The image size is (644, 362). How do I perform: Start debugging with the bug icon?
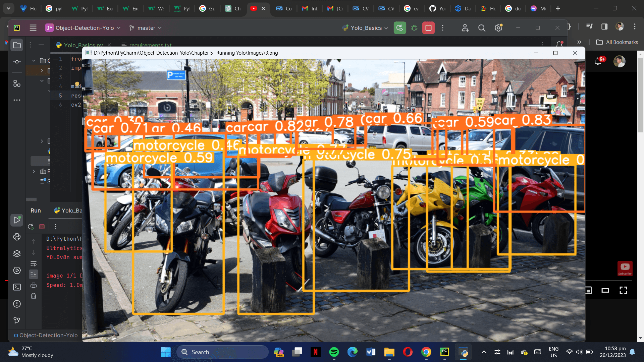click(x=414, y=28)
